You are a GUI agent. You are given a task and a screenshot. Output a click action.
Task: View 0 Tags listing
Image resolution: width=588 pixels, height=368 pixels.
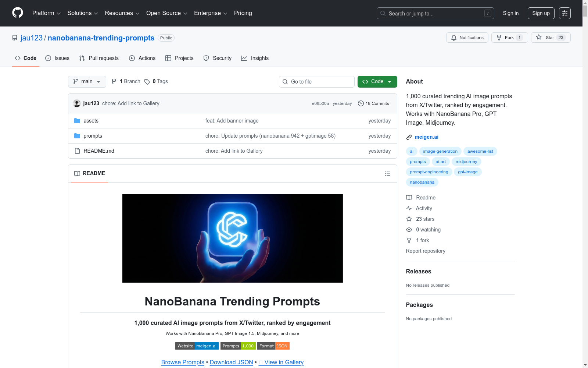tap(156, 81)
